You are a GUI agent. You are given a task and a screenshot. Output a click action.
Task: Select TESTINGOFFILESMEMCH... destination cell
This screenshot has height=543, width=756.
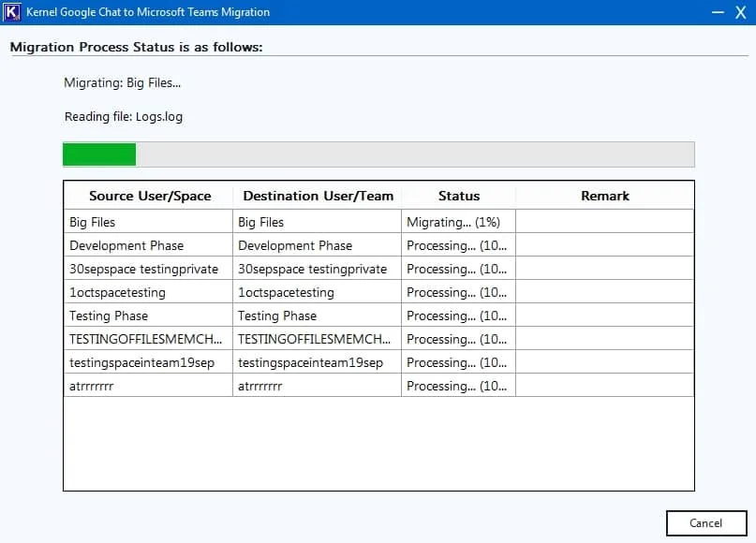click(x=318, y=339)
